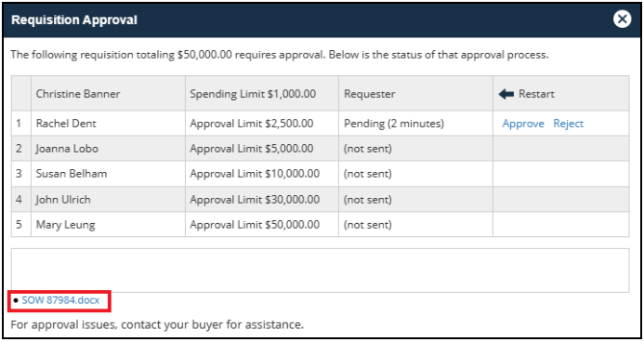Select Rachel Dent approver name
The image size is (644, 342).
pyautogui.click(x=66, y=124)
